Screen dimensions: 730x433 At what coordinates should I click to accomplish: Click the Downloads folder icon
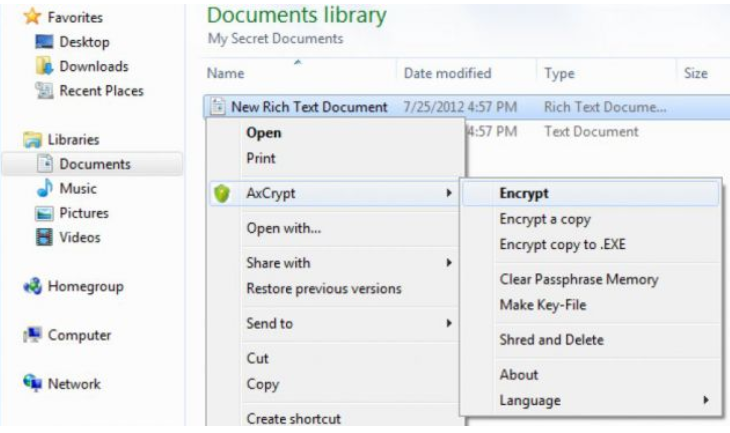click(44, 66)
